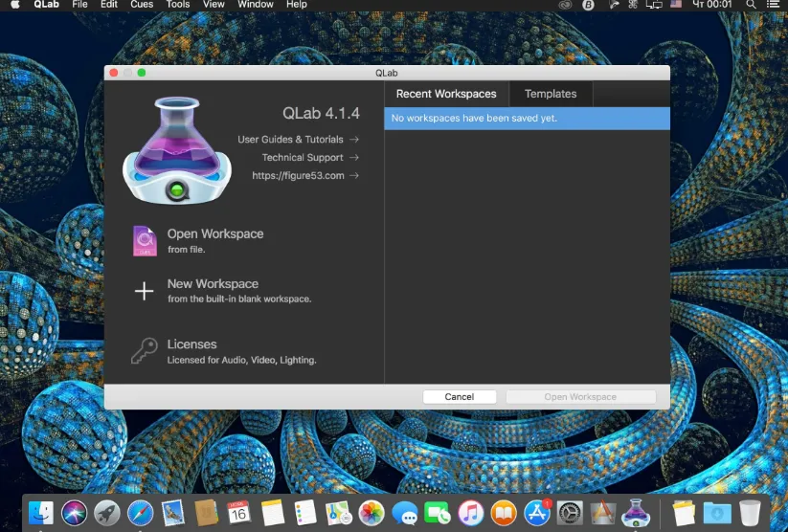Click the green zoom window button

click(x=142, y=73)
